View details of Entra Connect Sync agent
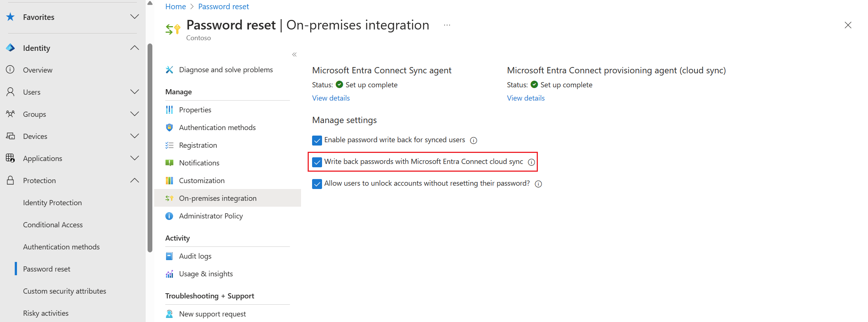The image size is (868, 322). tap(331, 98)
